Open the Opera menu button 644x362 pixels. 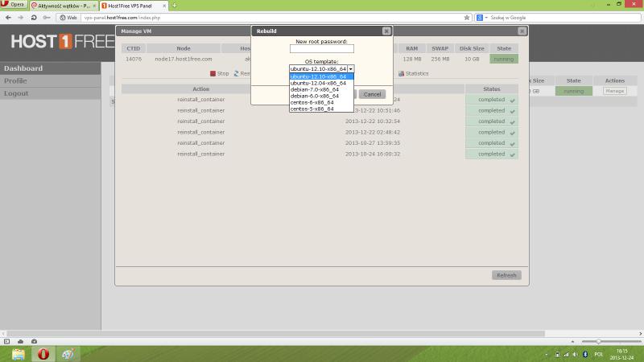pos(13,5)
